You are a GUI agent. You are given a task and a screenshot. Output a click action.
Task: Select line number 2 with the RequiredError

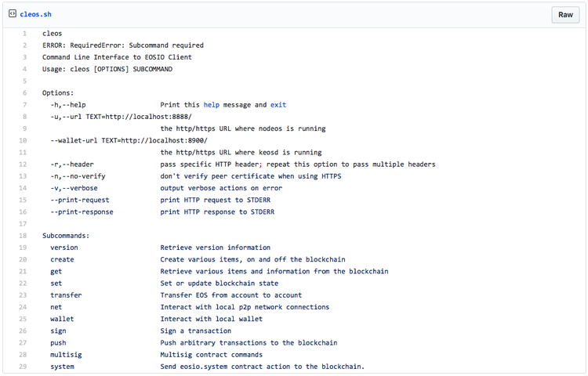point(24,45)
